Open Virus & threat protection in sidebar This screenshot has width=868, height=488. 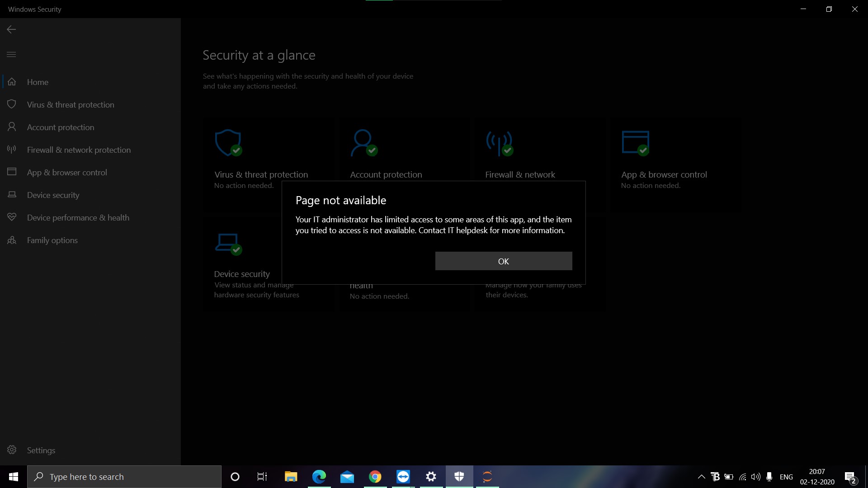(90, 104)
